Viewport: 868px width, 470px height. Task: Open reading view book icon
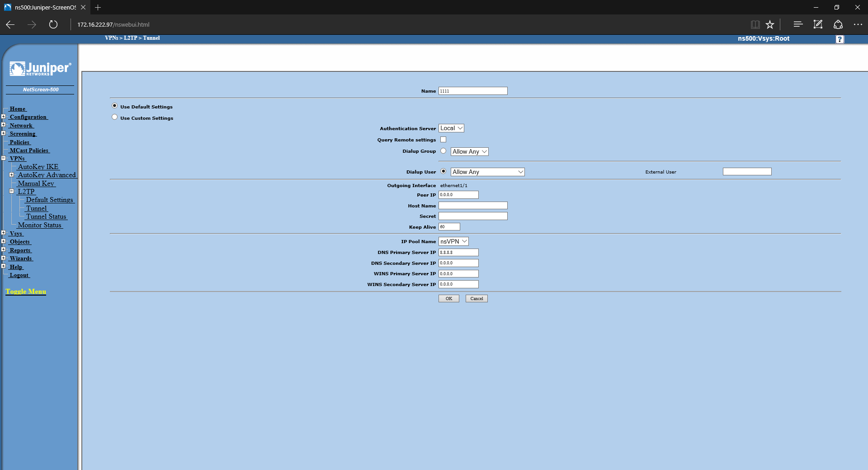coord(755,24)
